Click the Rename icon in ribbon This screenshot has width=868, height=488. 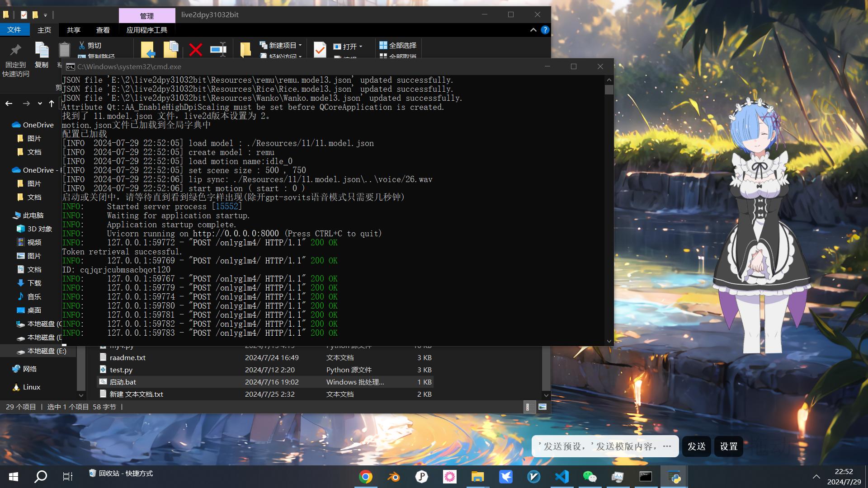pos(218,49)
